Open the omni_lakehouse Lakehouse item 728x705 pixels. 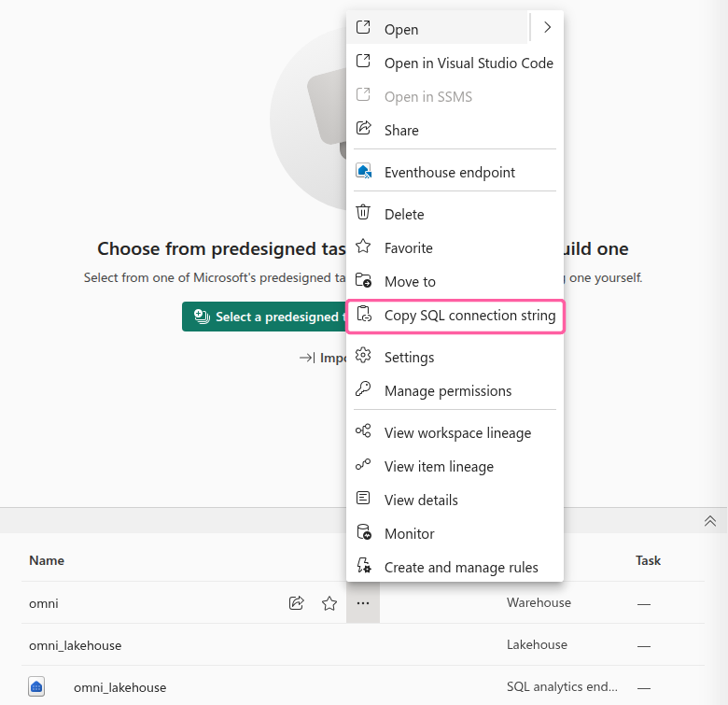(76, 645)
